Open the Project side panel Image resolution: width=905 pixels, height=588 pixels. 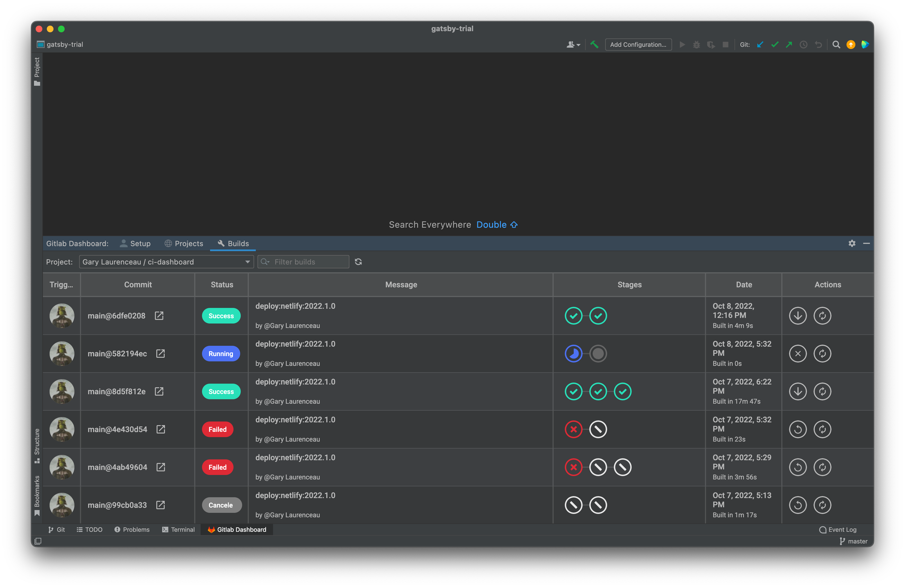(37, 71)
